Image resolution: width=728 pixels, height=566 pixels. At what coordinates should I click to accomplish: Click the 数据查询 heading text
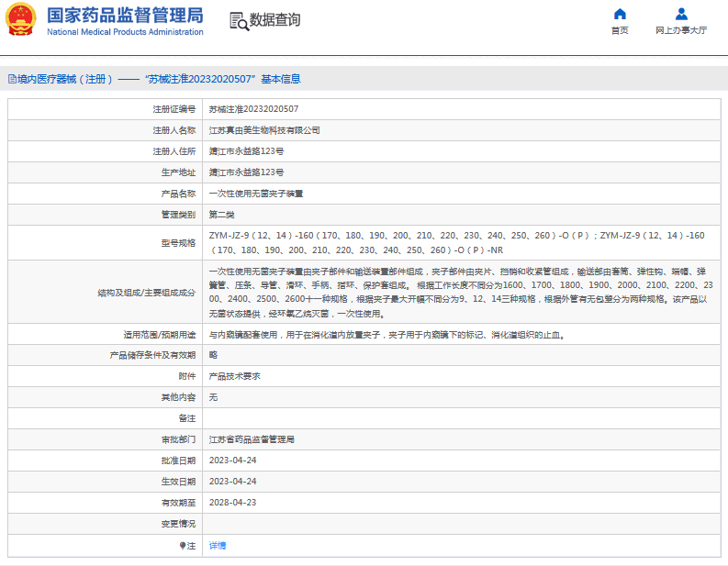pos(274,20)
